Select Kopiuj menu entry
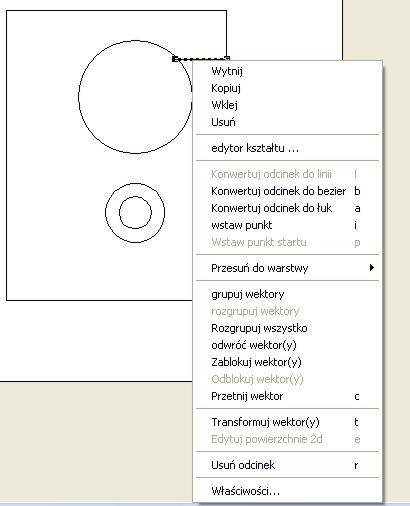 click(287, 88)
